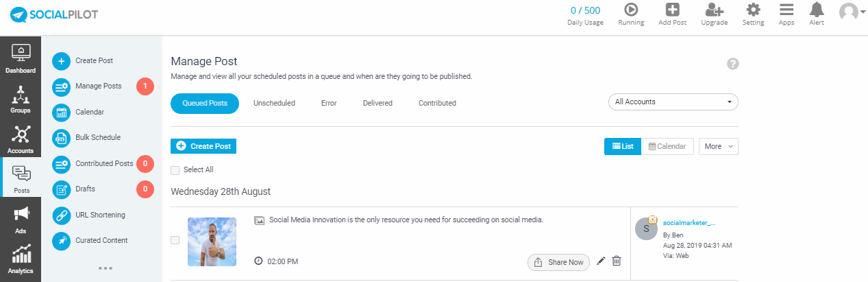Expand more submenu items with the three dots
This screenshot has height=282, width=868.
point(105,268)
